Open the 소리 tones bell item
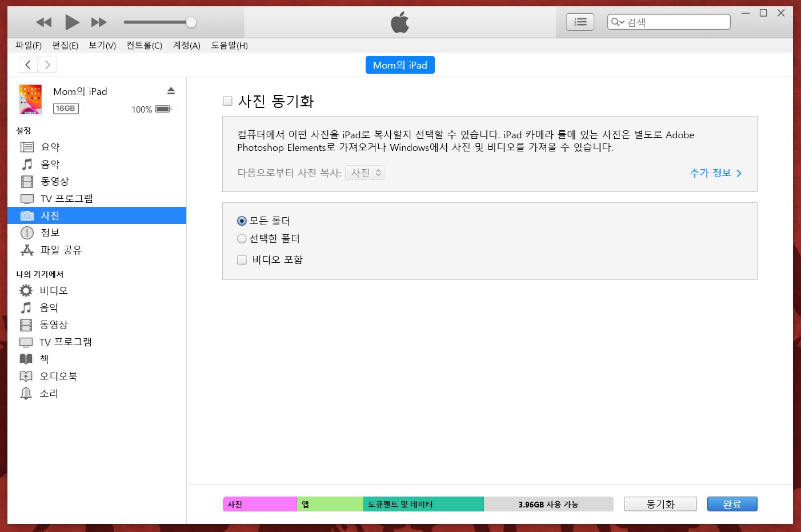Viewport: 801px width, 532px height. point(97,393)
